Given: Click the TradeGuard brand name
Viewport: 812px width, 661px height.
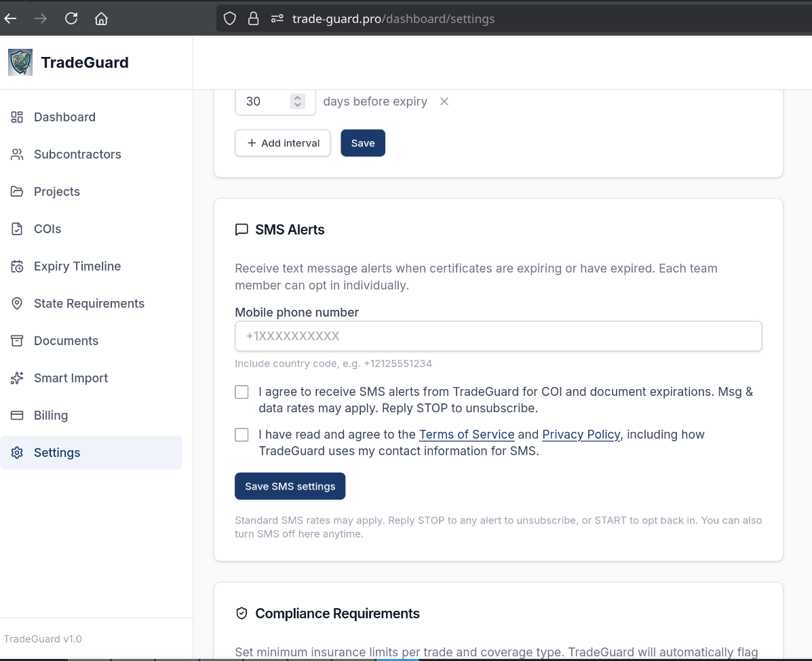Looking at the screenshot, I should click(85, 62).
